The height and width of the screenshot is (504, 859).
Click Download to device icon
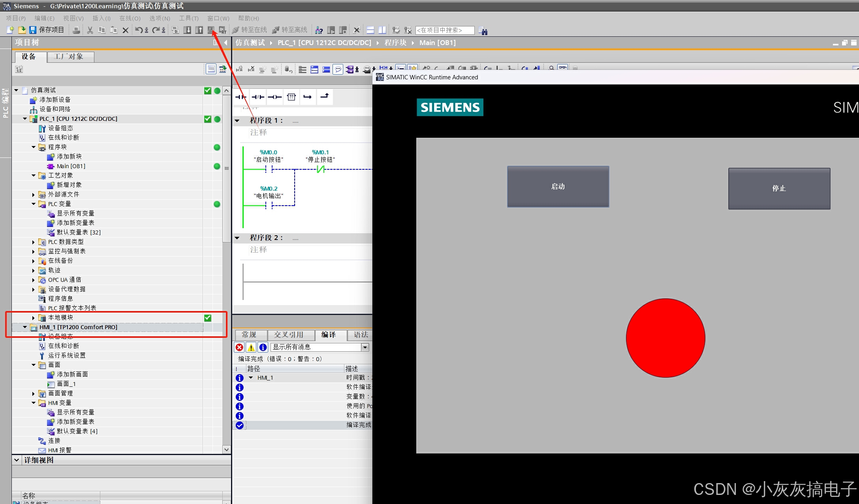pos(188,30)
